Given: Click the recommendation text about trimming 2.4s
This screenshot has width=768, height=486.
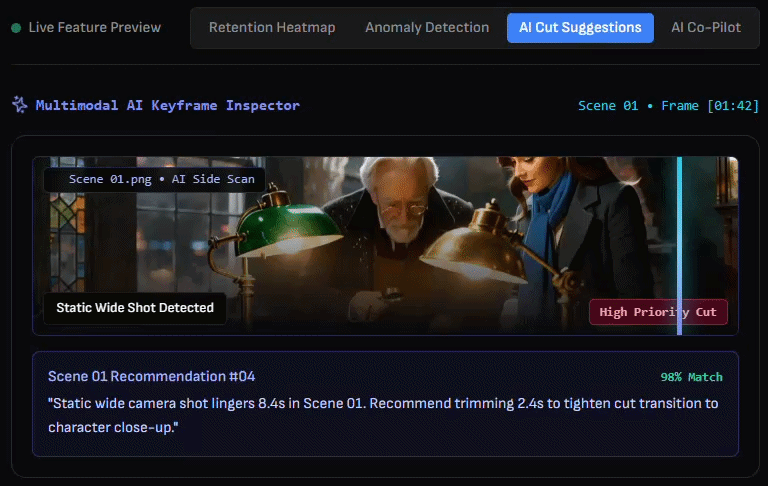Looking at the screenshot, I should pyautogui.click(x=383, y=415).
